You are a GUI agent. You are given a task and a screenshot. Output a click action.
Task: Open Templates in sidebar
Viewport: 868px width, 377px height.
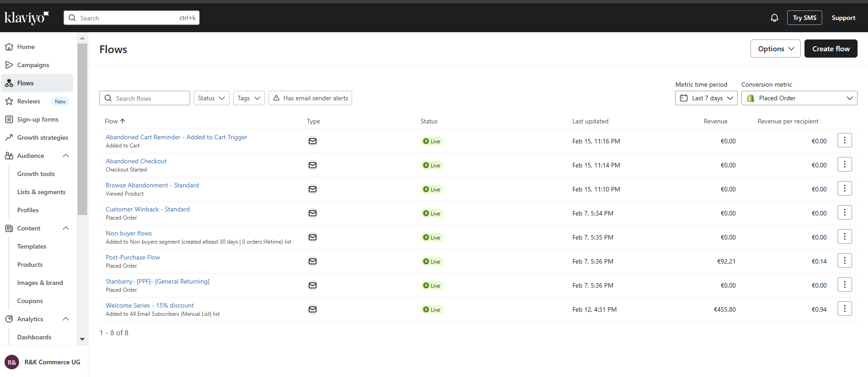pyautogui.click(x=32, y=246)
